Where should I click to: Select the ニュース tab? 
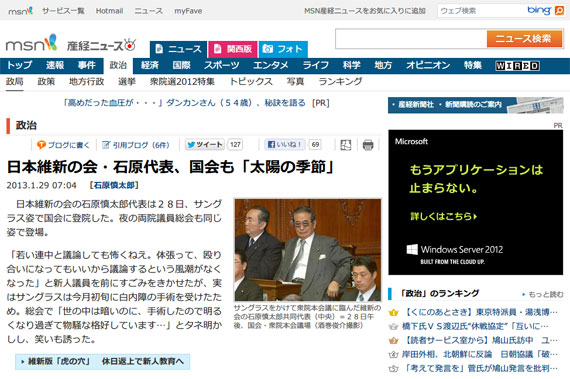[x=178, y=49]
